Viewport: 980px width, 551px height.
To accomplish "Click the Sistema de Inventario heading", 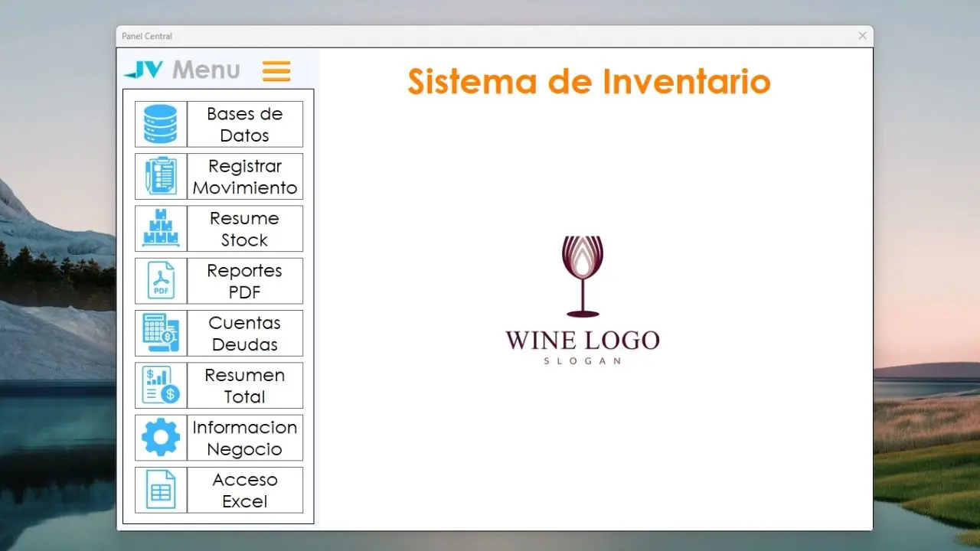I will coord(588,81).
